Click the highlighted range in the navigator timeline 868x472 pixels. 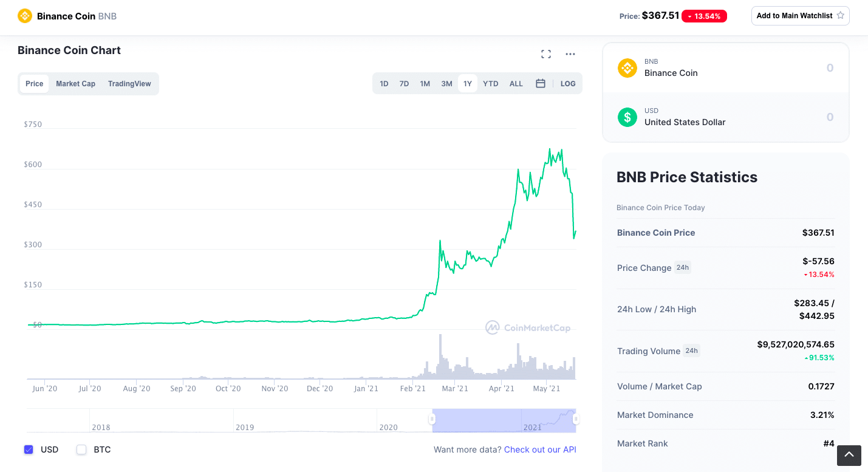504,420
